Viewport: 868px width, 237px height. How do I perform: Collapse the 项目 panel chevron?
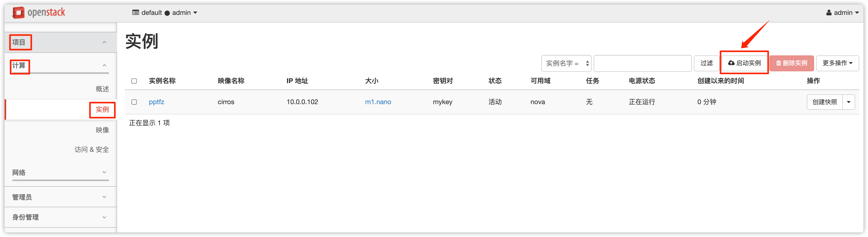(105, 42)
